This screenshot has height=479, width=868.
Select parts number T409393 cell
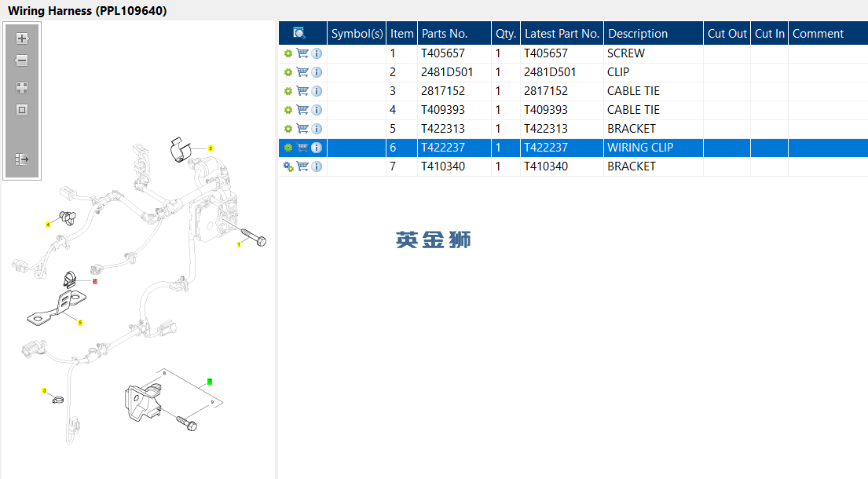[455, 110]
